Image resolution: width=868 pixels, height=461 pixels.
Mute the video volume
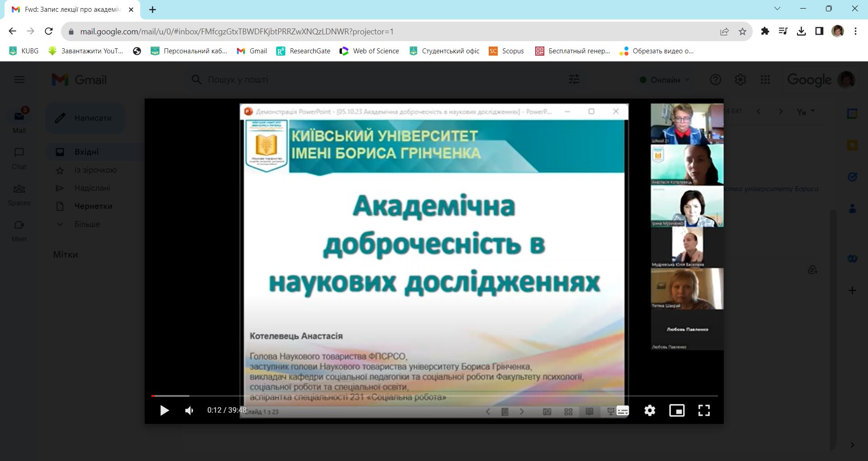[x=189, y=410]
